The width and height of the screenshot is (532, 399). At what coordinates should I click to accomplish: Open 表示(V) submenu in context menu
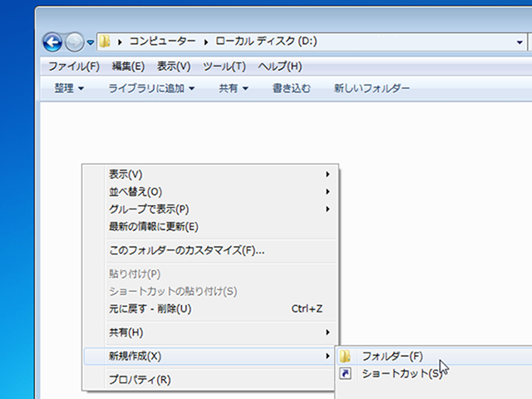(210, 175)
